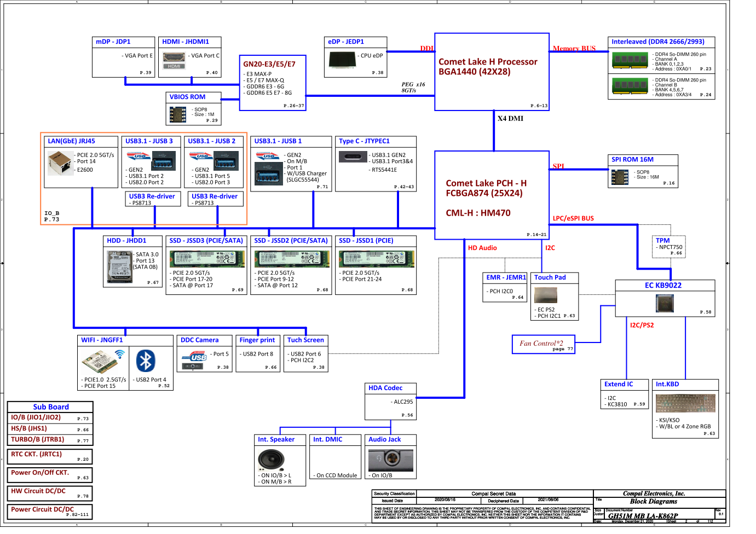Click the Block Diagrams title text
This screenshot has width=756, height=534.
653,501
